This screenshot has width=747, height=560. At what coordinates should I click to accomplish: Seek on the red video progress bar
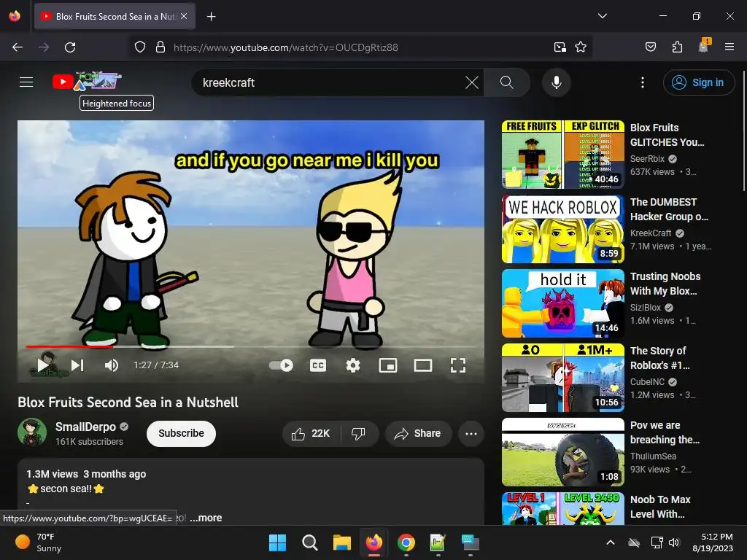pos(251,346)
